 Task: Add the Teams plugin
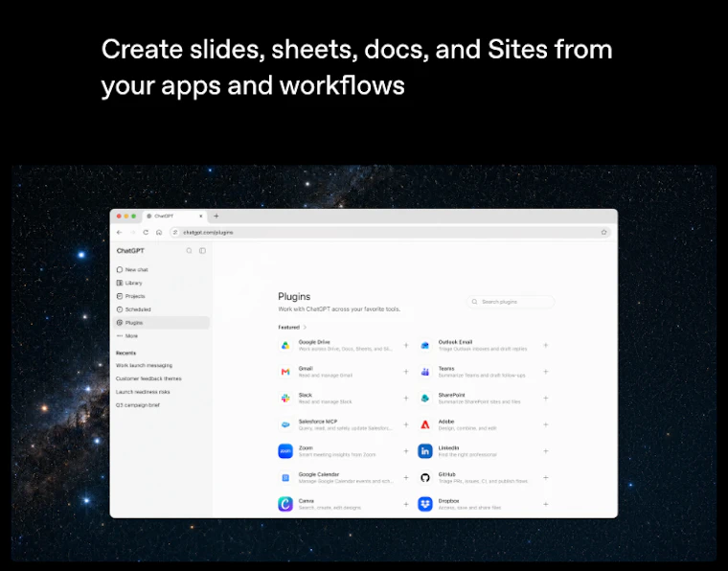coord(546,372)
